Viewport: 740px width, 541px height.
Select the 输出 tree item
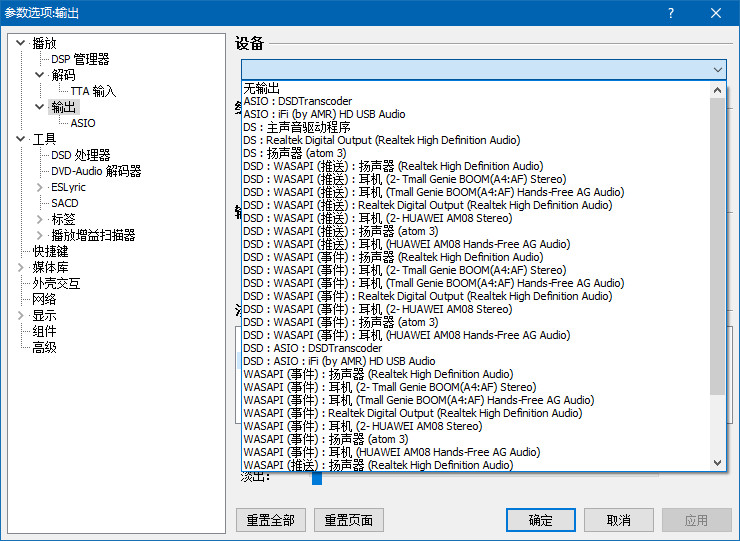63,107
